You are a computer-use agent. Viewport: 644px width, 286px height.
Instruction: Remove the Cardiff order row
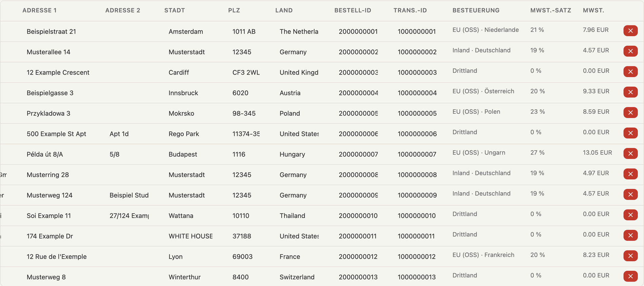(630, 72)
